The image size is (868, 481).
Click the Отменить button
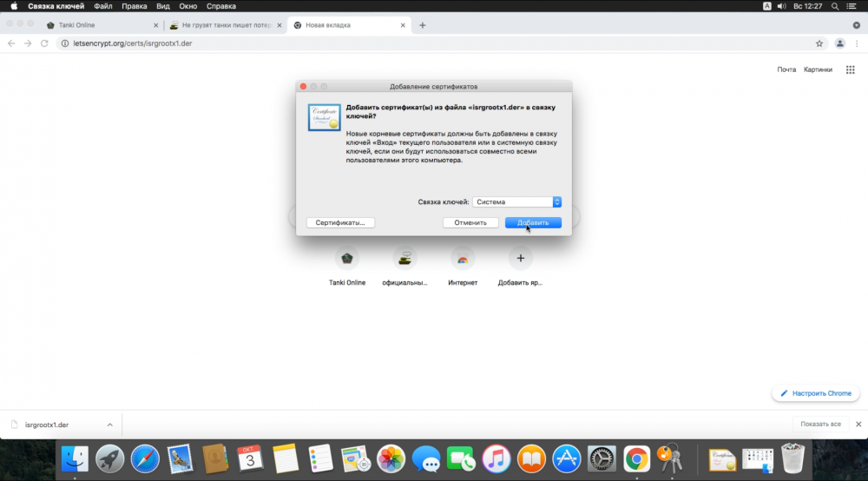coord(470,222)
